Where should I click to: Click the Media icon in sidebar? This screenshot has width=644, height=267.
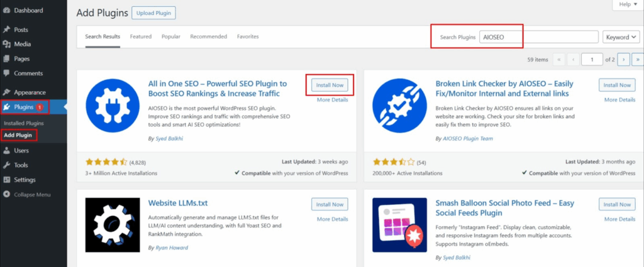point(6,45)
